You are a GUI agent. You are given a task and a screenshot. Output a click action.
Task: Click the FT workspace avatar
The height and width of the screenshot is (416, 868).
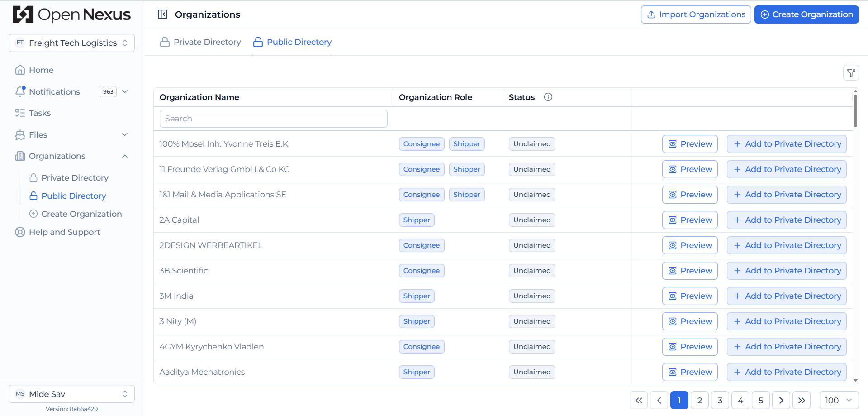click(x=20, y=43)
